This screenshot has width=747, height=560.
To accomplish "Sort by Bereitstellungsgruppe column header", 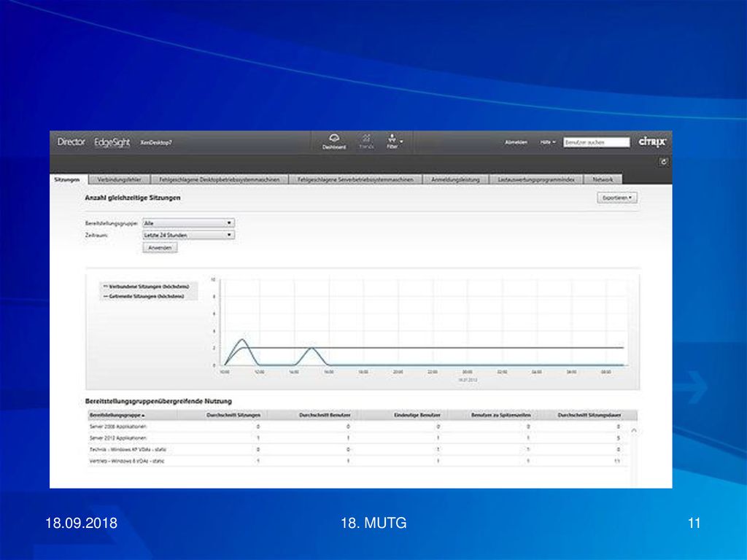I will tap(133, 415).
